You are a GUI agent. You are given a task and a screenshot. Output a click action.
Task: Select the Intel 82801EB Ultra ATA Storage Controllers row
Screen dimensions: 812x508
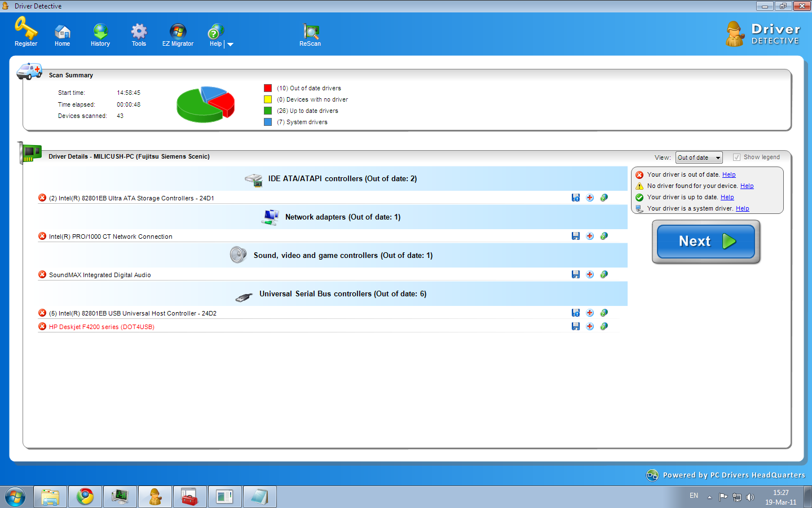point(328,198)
